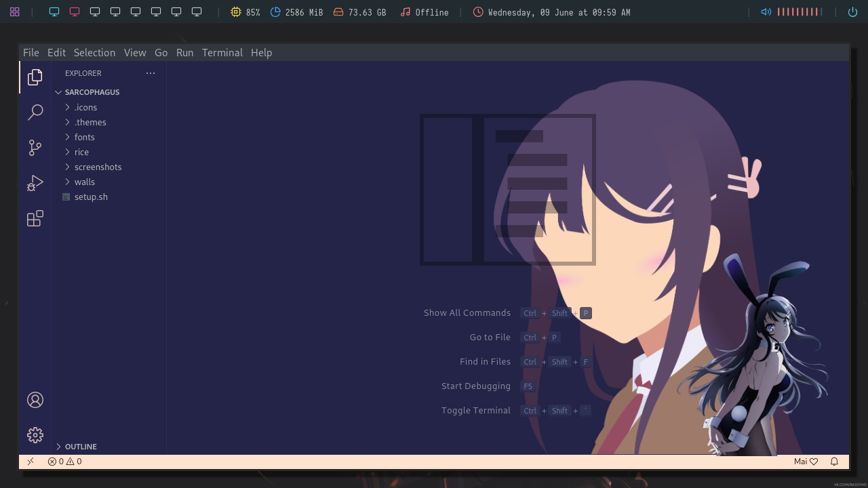Click the Accounts icon in the activity bar
This screenshot has width=868, height=488.
[35, 400]
